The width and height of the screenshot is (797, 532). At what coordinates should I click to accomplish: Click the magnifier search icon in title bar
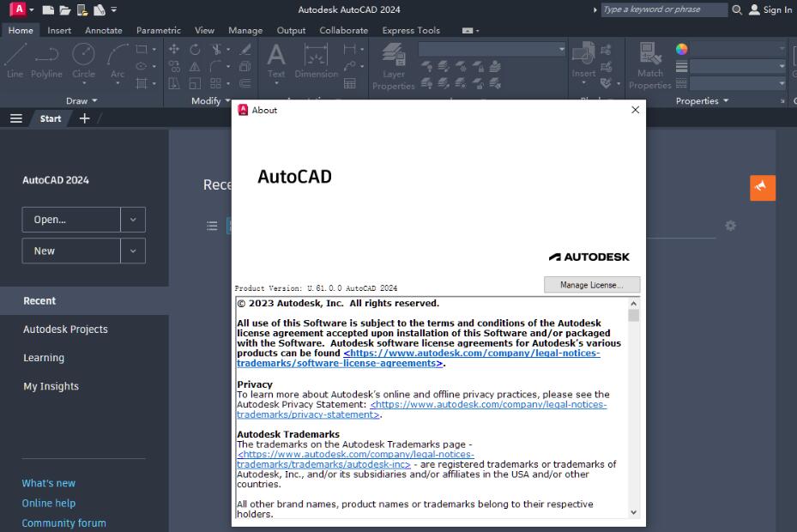point(736,9)
